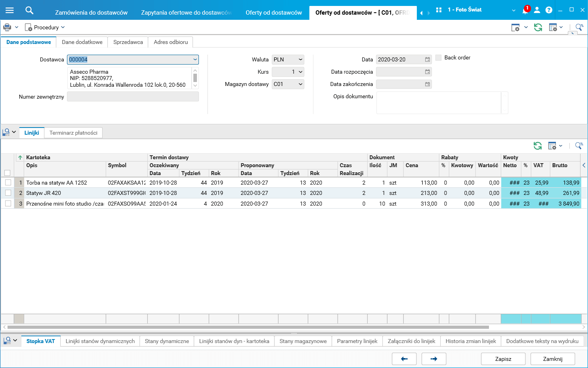Image resolution: width=588 pixels, height=368 pixels.
Task: Open the calendar for Data rozpoczęcia
Action: click(x=428, y=72)
